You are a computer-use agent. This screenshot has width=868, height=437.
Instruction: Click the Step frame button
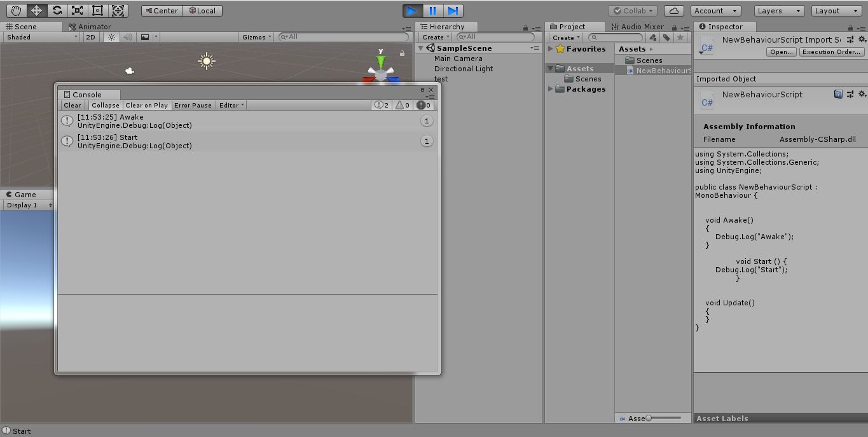pos(453,11)
